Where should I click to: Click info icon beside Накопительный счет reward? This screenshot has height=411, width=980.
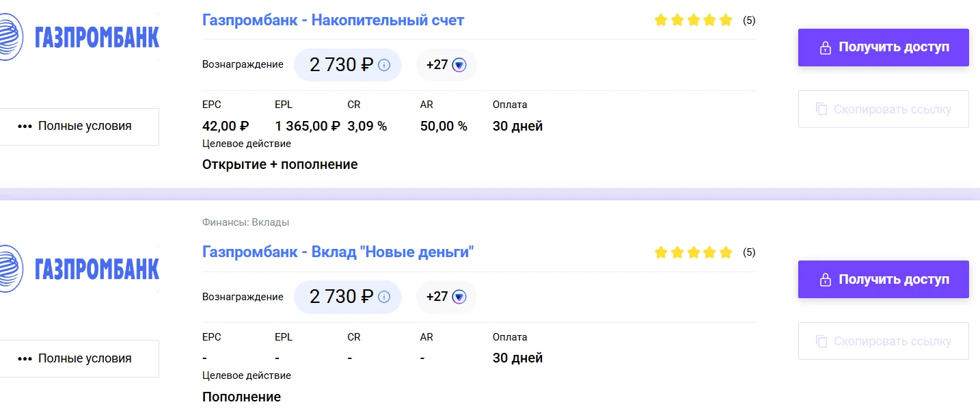tap(384, 65)
